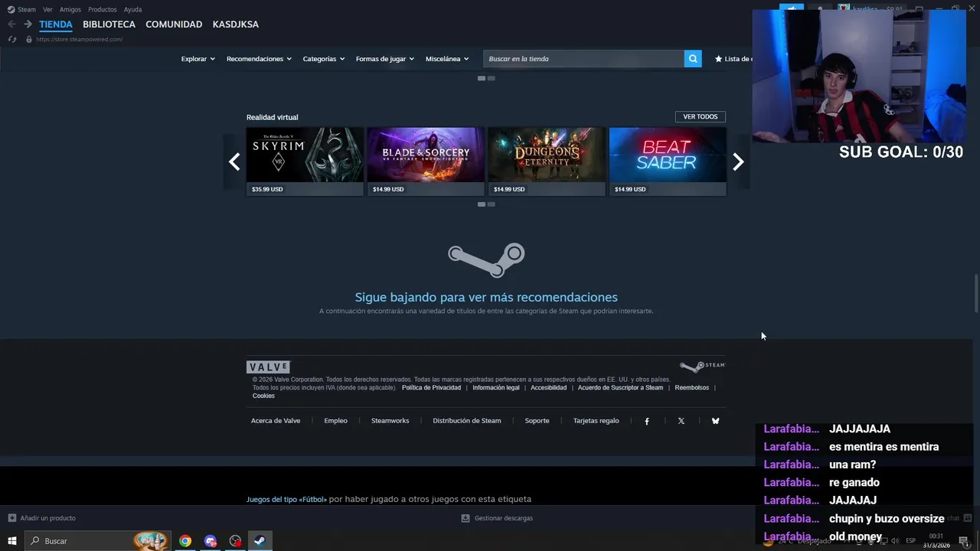
Task: Click the Windows taskbar Buscar search box
Action: (98, 541)
